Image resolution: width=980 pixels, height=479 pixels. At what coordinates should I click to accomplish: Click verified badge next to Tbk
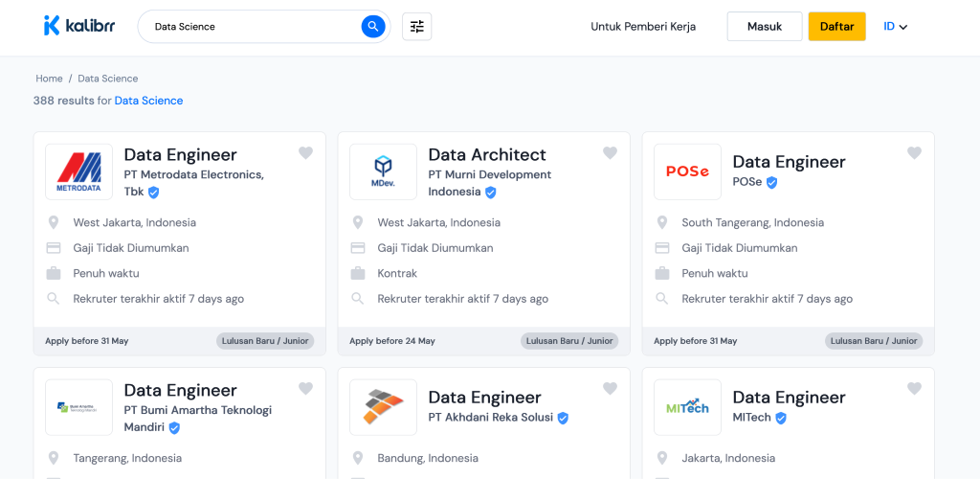click(153, 193)
